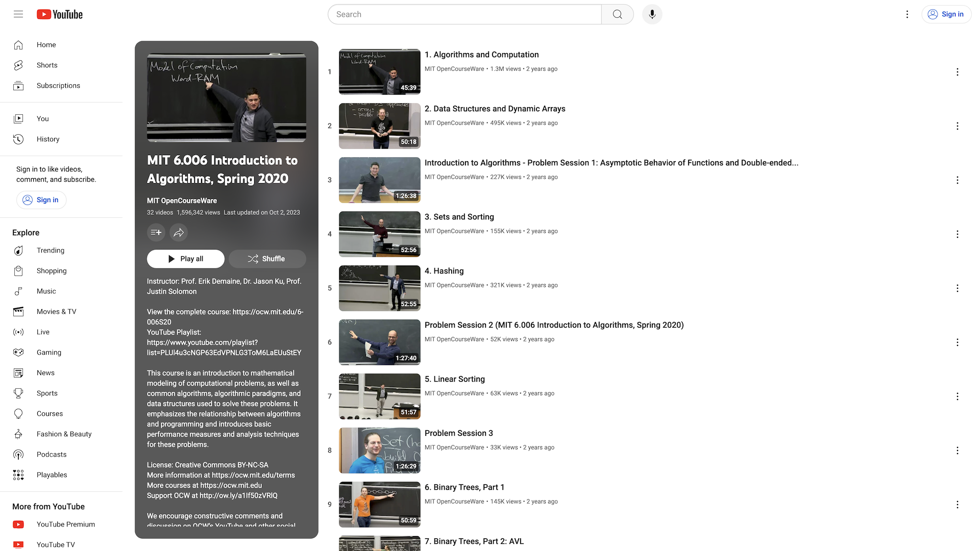Click playlist title MIT 6.006 Introduction to Algorithms
The width and height of the screenshot is (980, 551).
pos(222,169)
